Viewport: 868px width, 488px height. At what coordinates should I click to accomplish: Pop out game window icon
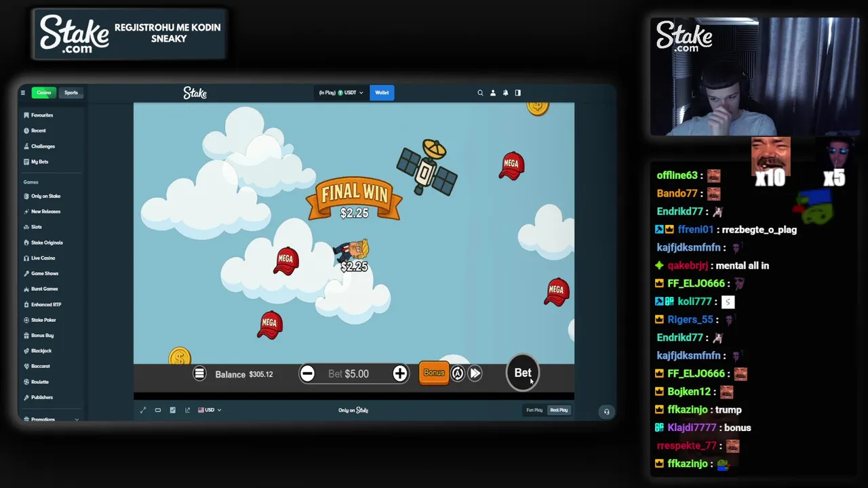pos(187,410)
